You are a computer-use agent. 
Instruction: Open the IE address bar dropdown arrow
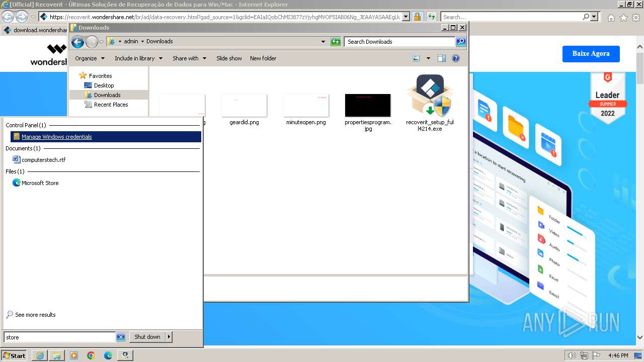[x=406, y=17]
